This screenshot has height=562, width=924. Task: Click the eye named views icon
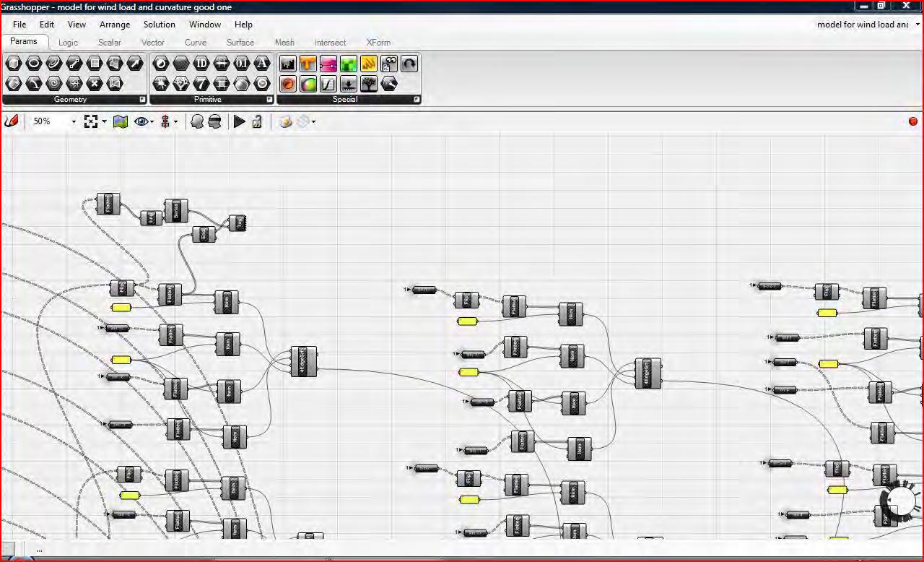coord(141,121)
